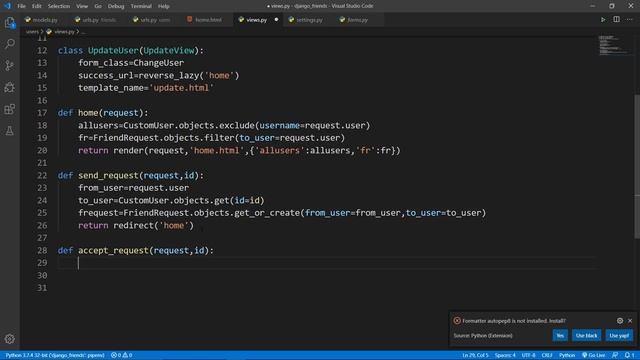Viewport: 640px width, 360px height.
Task: Click the red error icon in notification
Action: [x=457, y=321]
